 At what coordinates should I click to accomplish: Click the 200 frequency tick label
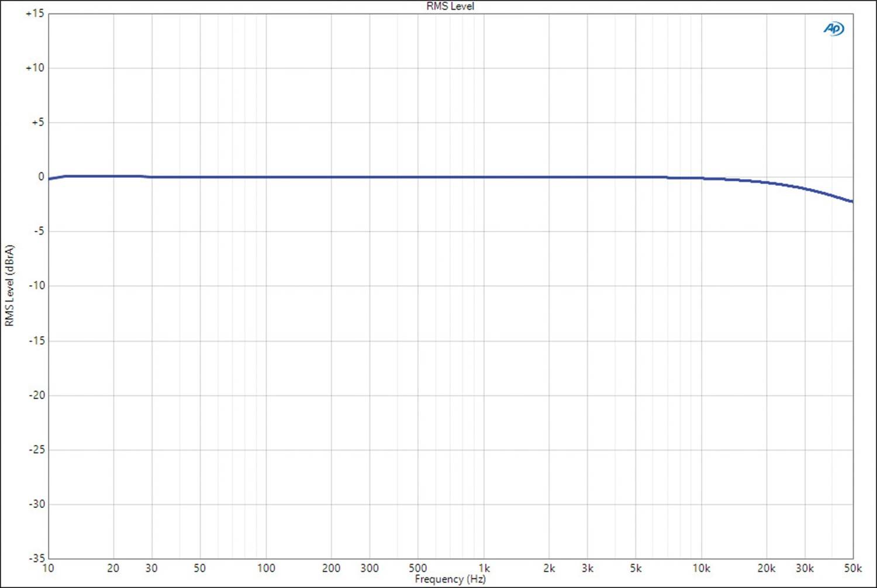point(332,568)
